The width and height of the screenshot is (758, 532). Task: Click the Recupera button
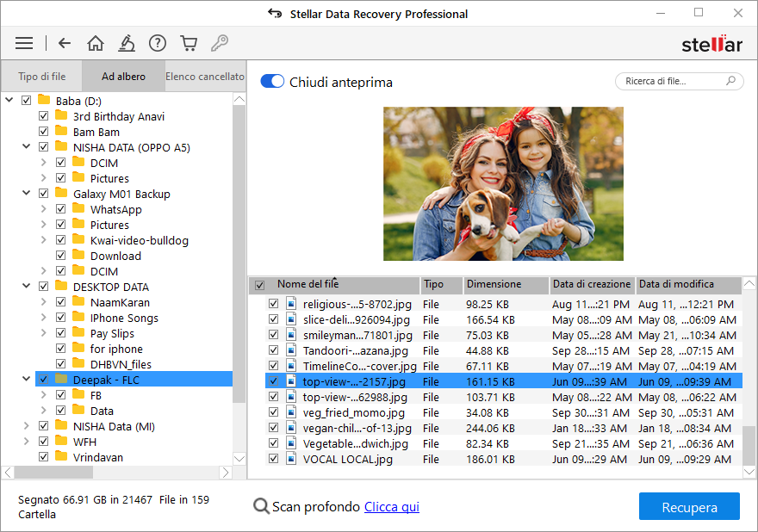click(689, 507)
